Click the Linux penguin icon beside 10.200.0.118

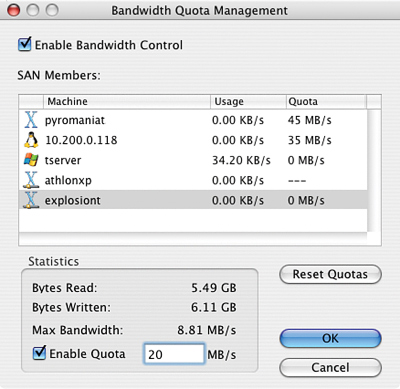31,140
